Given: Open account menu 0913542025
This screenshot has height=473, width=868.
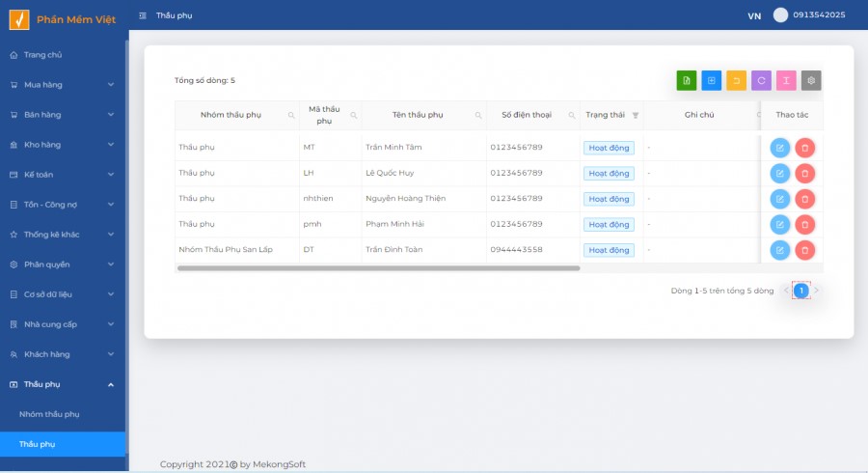Looking at the screenshot, I should 819,14.
